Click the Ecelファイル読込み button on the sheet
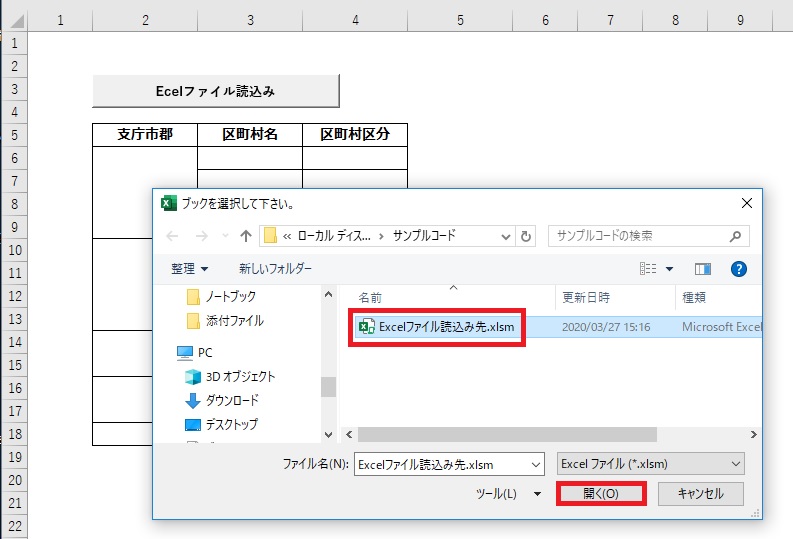The height and width of the screenshot is (539, 793). [216, 91]
